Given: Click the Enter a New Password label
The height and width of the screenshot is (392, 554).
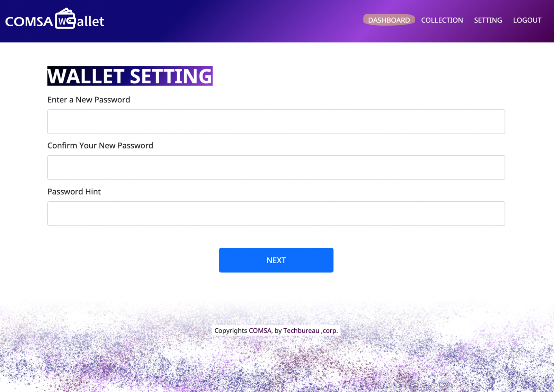Looking at the screenshot, I should (89, 100).
